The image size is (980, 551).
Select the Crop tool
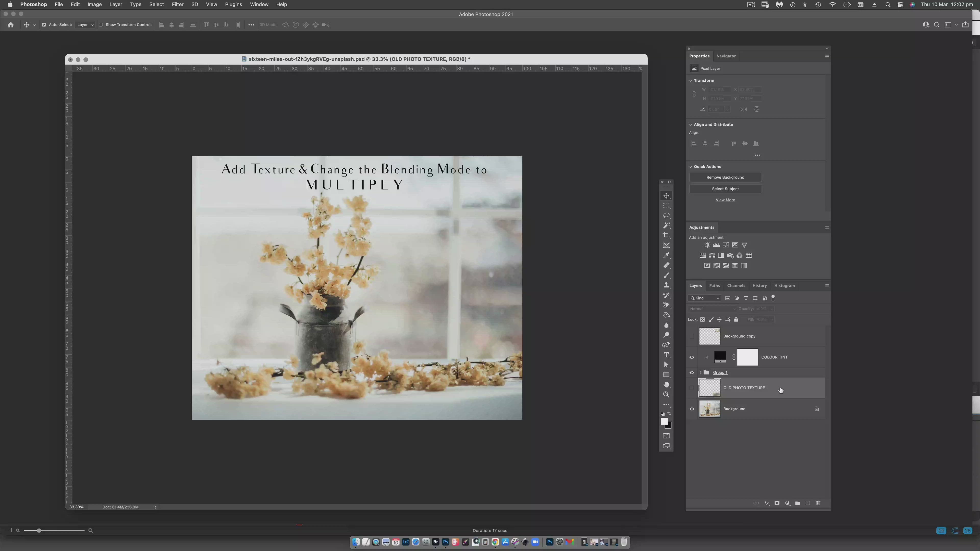(666, 235)
